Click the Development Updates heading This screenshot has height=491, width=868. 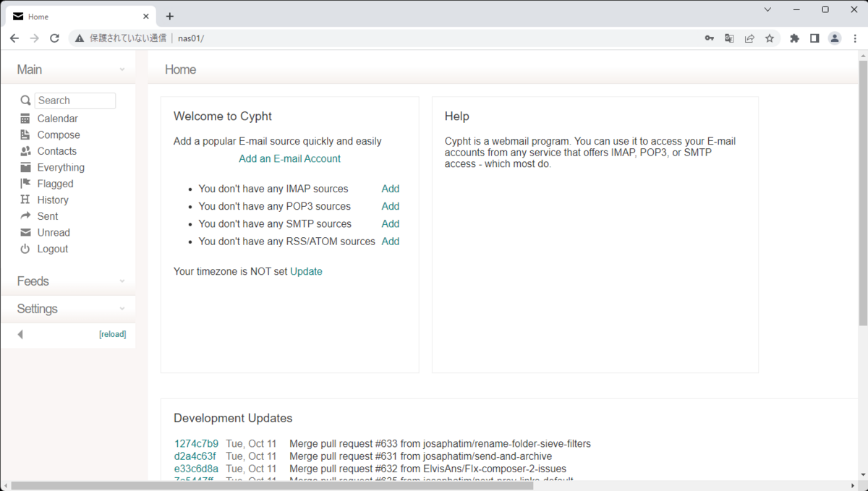233,418
